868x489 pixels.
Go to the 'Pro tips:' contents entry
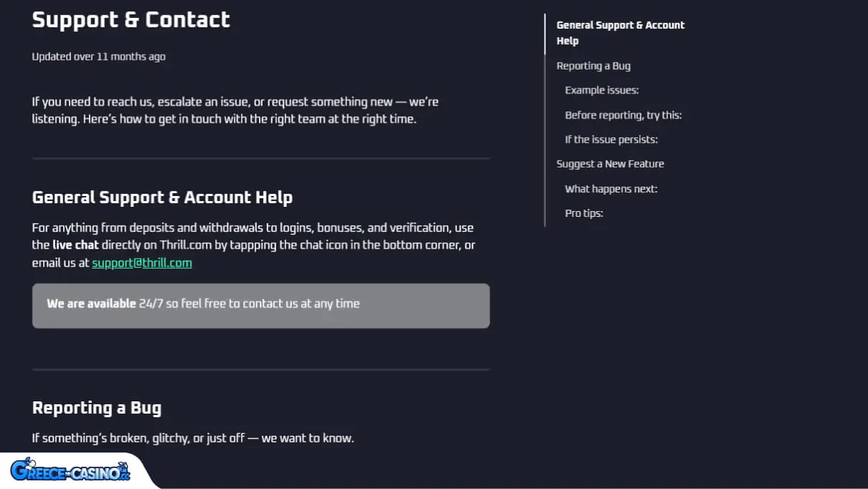pos(583,213)
